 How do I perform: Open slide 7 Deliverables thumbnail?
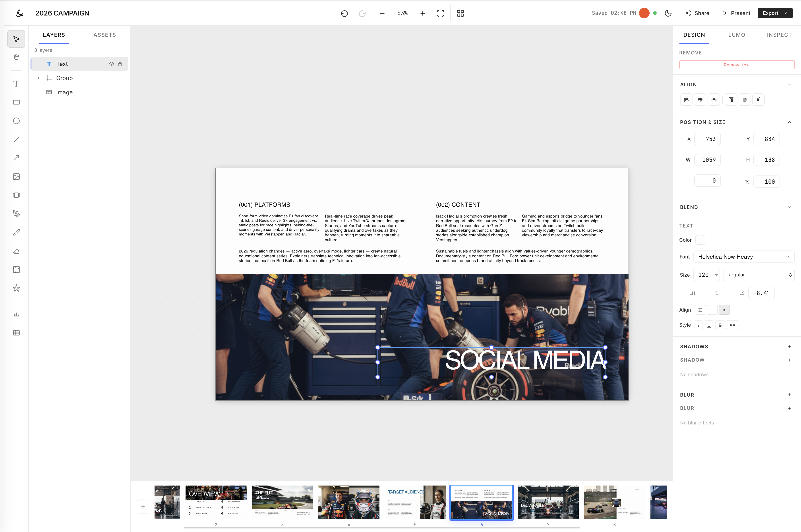click(548, 502)
